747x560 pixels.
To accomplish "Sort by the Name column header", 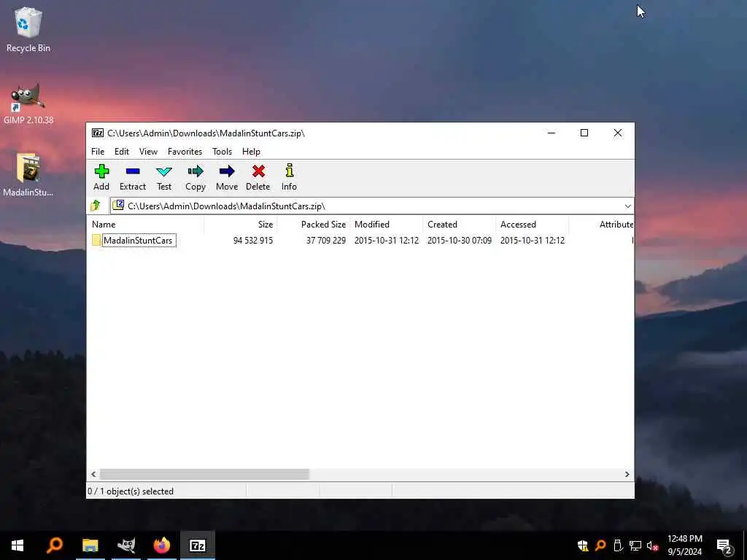I will click(145, 225).
